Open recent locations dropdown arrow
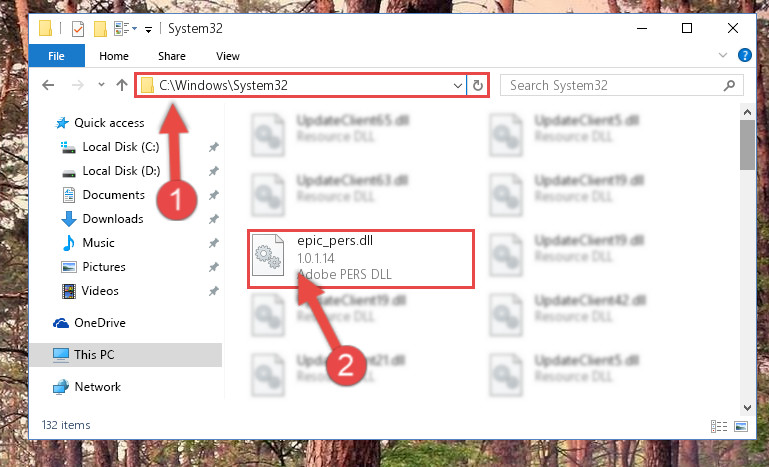The width and height of the screenshot is (769, 467). [x=101, y=85]
